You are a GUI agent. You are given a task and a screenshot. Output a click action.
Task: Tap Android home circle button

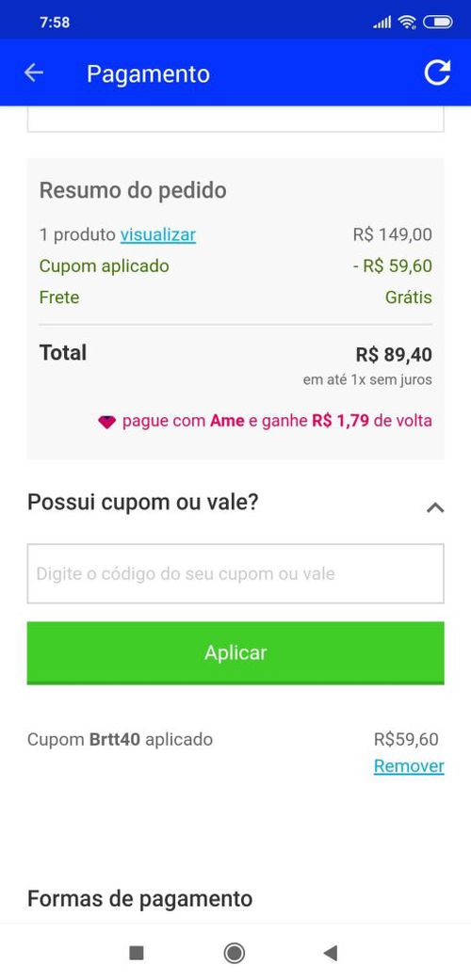pyautogui.click(x=235, y=953)
